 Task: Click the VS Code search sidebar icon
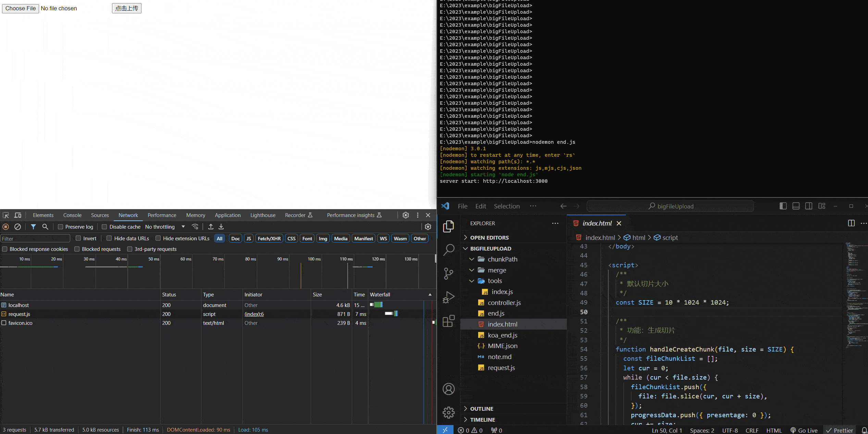[x=448, y=250]
